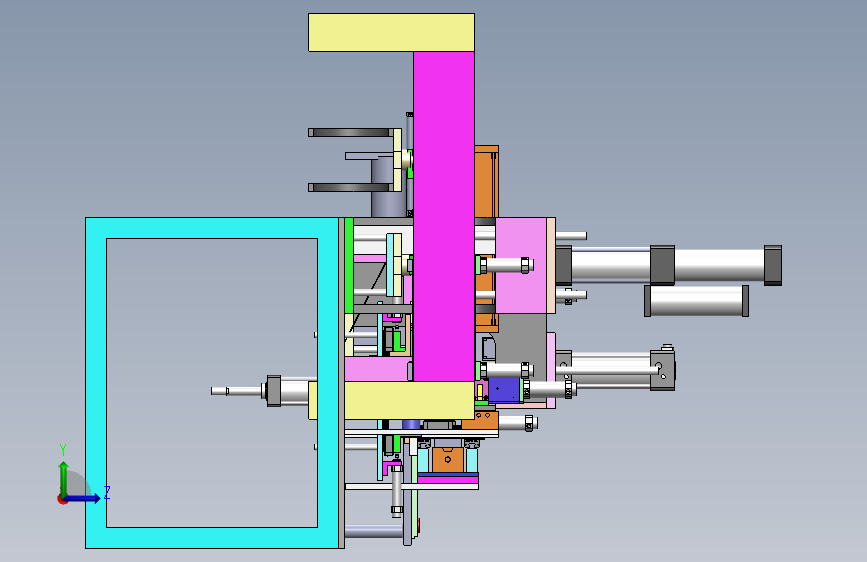Select the green vertical strip beside cyan frame
Image resolution: width=867 pixels, height=562 pixels.
(349, 266)
